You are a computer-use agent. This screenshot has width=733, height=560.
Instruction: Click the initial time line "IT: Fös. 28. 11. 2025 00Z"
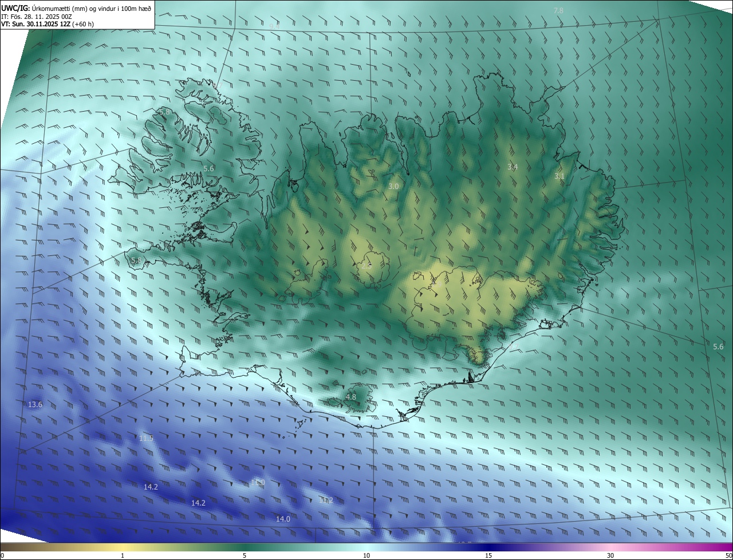(37, 17)
